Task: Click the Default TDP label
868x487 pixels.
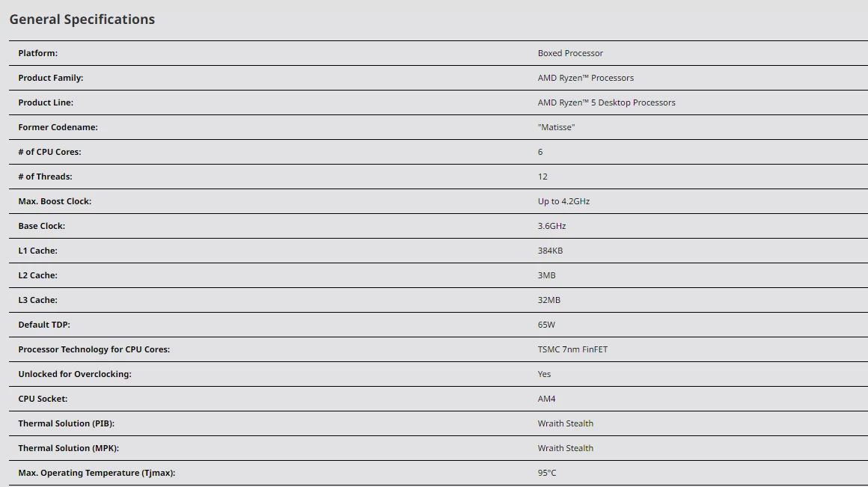Action: coord(44,325)
